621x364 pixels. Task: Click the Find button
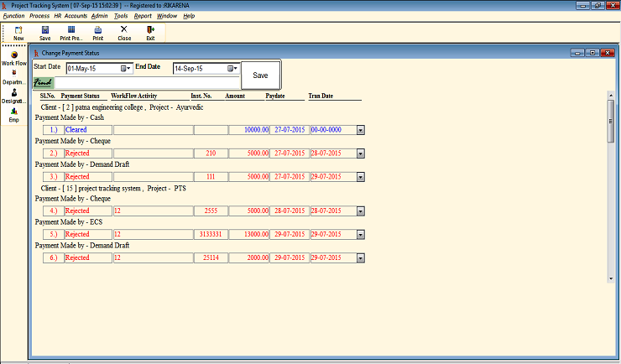tap(43, 83)
